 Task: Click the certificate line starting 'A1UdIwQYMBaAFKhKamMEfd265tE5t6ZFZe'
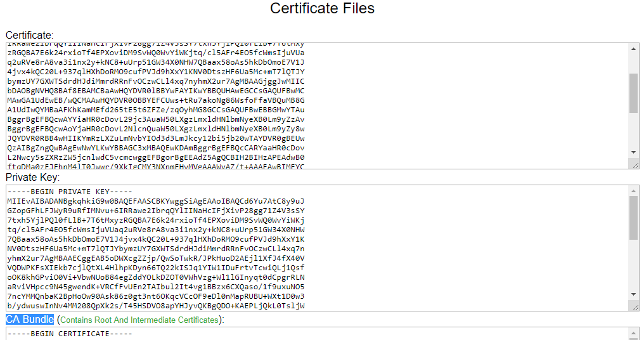click(156, 110)
